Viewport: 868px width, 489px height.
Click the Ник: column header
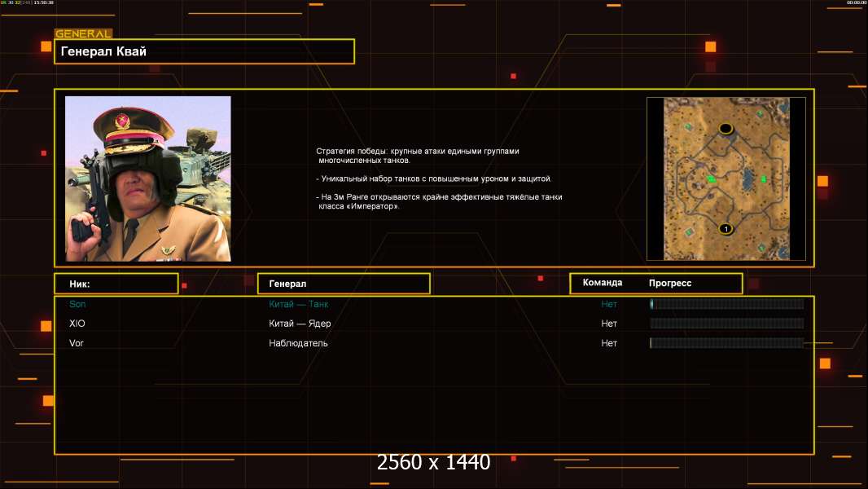pos(116,284)
